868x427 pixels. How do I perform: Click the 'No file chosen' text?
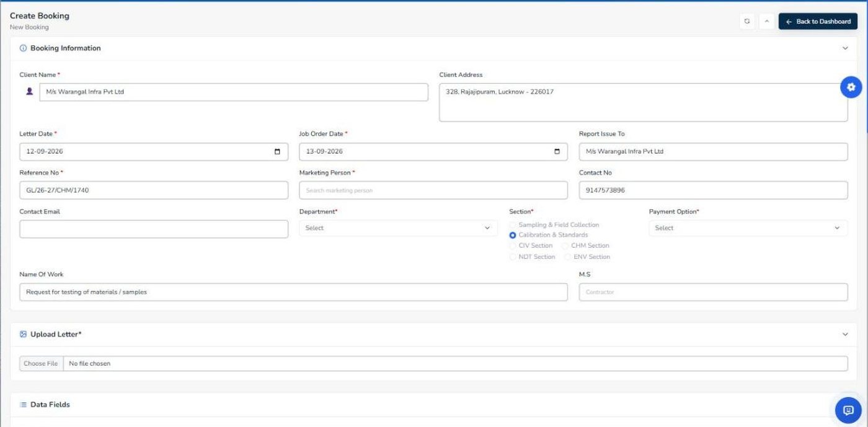pyautogui.click(x=89, y=364)
